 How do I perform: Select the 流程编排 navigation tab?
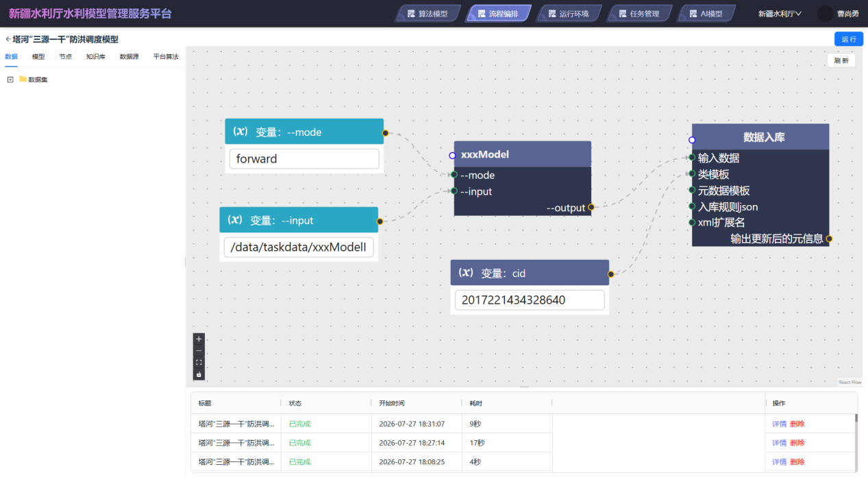[498, 14]
